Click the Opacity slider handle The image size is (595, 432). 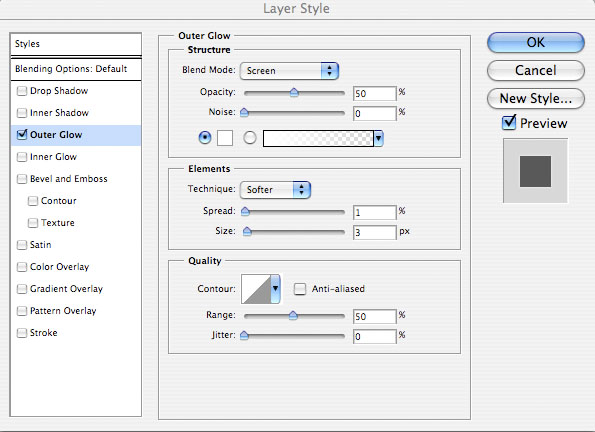[x=294, y=92]
